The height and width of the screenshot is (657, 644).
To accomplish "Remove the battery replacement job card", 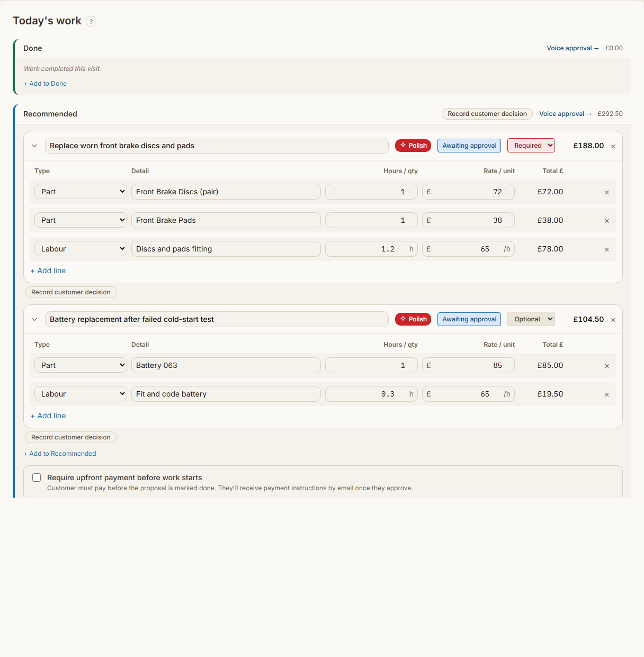I will click(x=613, y=320).
